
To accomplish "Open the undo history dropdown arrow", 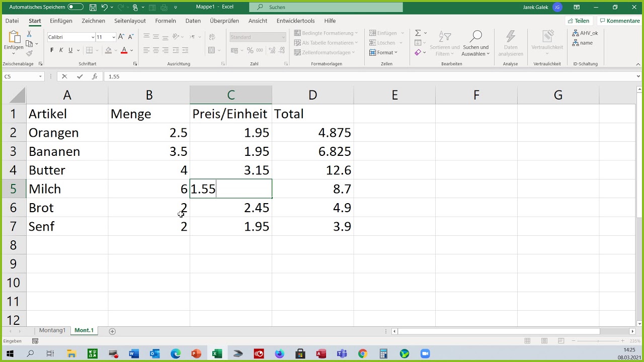I will tap(112, 8).
